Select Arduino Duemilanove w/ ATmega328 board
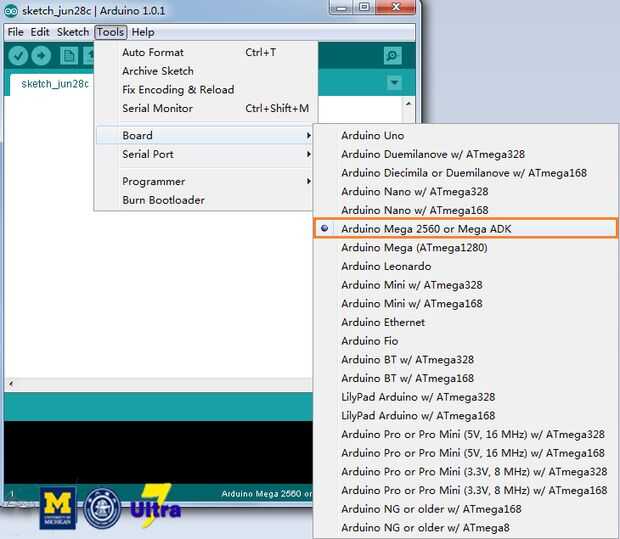 [466, 154]
